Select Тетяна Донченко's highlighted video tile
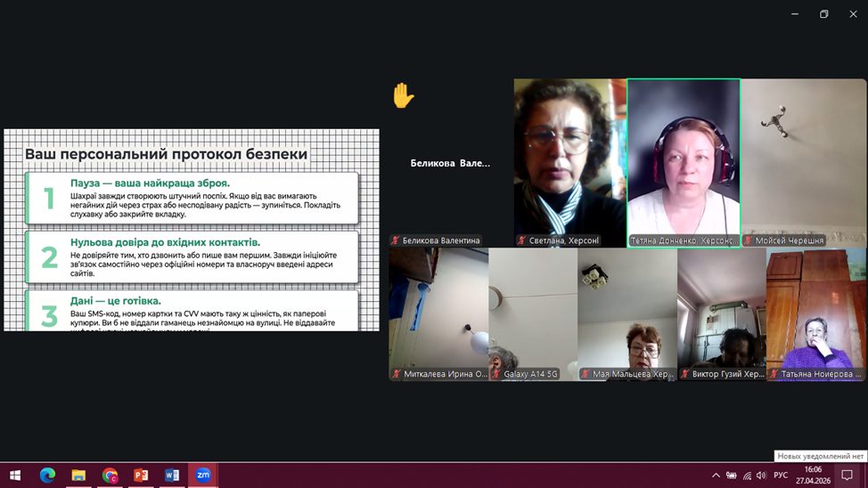The width and height of the screenshot is (868, 488). [684, 160]
